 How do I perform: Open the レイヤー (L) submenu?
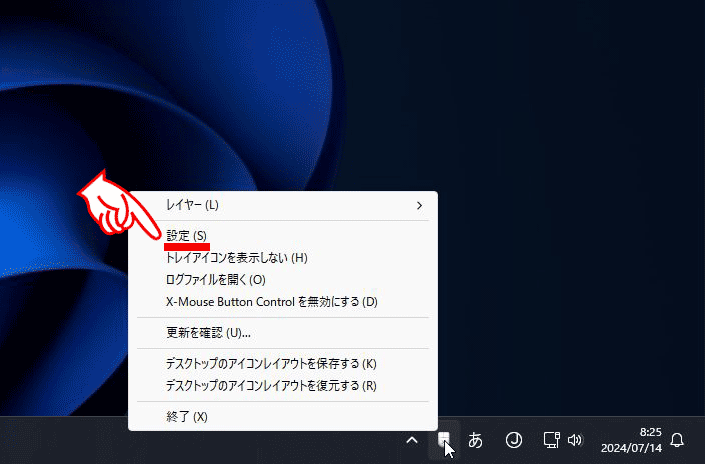(x=283, y=205)
